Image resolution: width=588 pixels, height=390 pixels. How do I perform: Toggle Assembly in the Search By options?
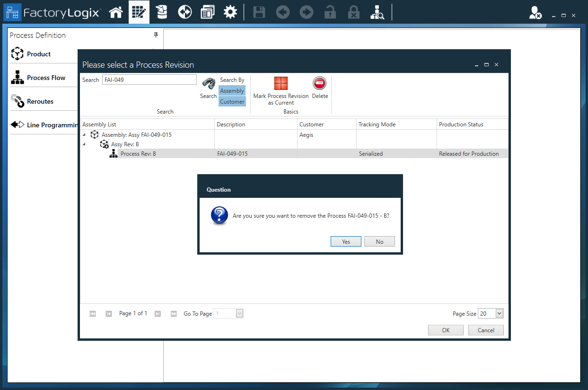(x=232, y=90)
